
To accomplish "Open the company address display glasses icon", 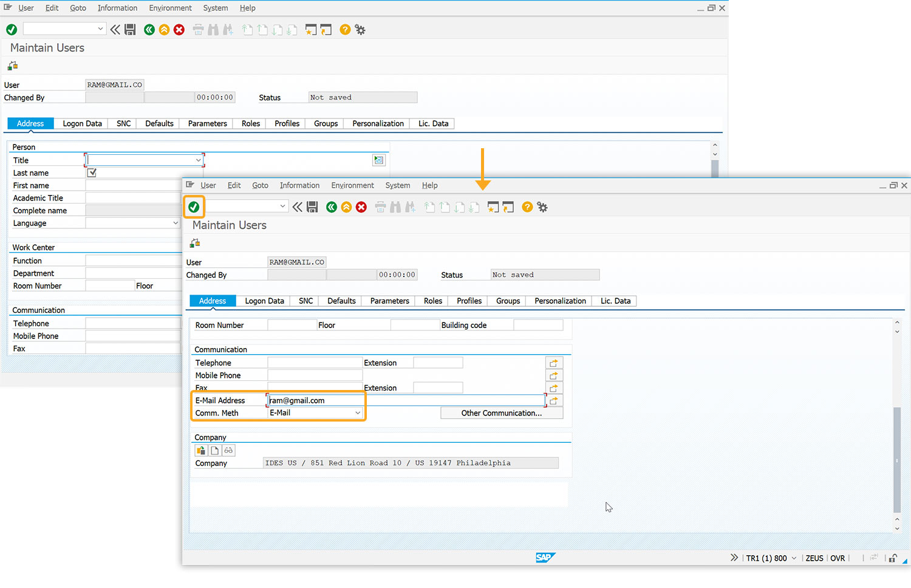I will (x=228, y=451).
